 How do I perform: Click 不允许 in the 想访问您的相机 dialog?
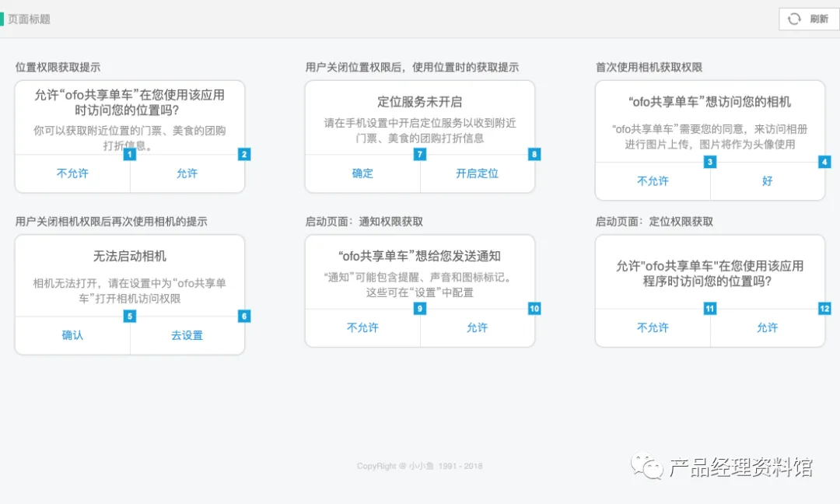(x=653, y=181)
